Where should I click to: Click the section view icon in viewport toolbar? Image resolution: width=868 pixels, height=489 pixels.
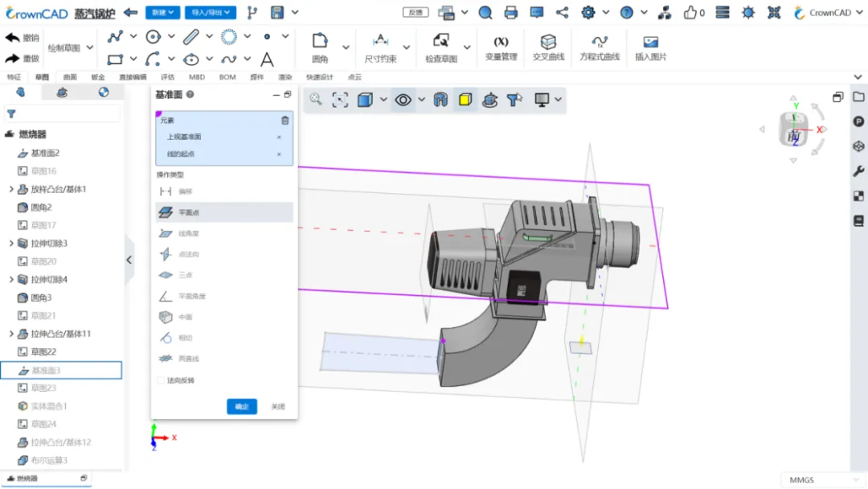tap(440, 100)
